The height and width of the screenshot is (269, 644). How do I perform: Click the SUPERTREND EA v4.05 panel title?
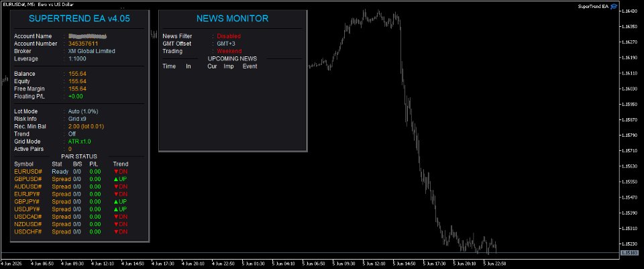pos(79,19)
